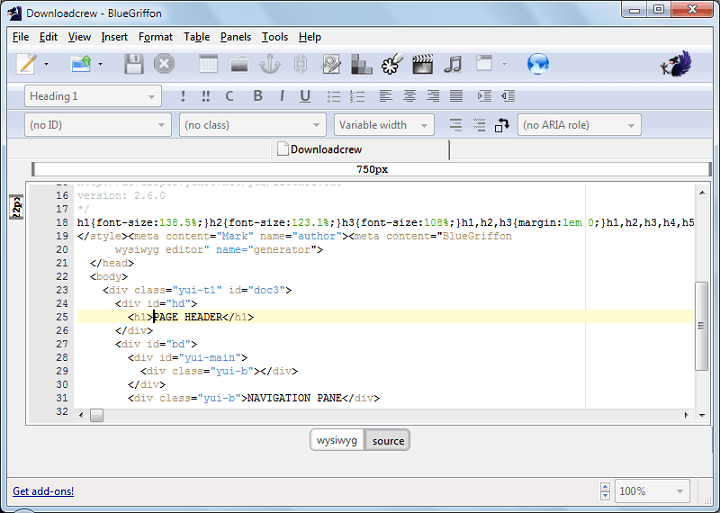Screen dimensions: 720x513
Task: Insert a form using the form icon
Action: point(331,64)
